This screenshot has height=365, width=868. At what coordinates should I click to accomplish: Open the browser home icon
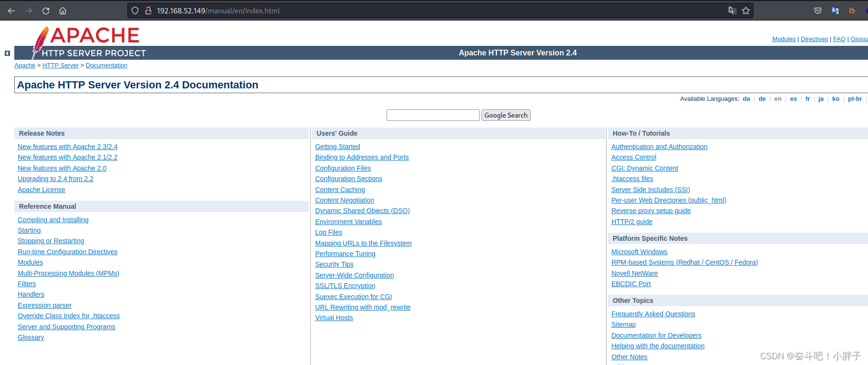point(63,11)
